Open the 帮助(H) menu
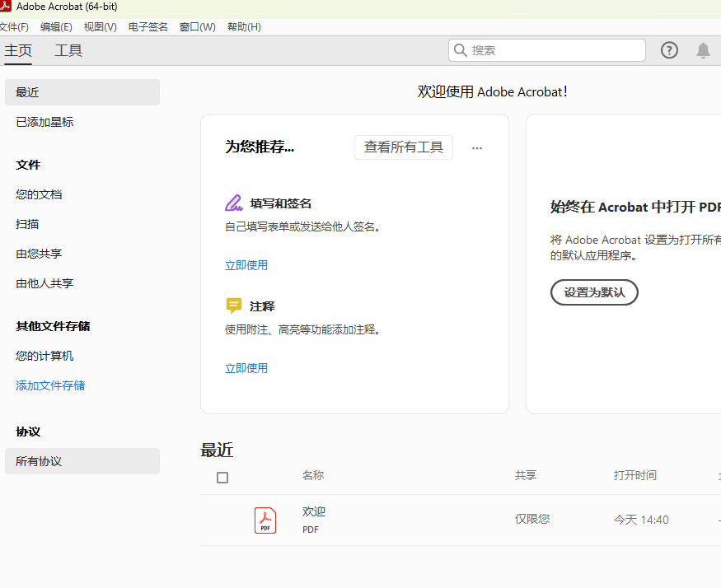 244,27
